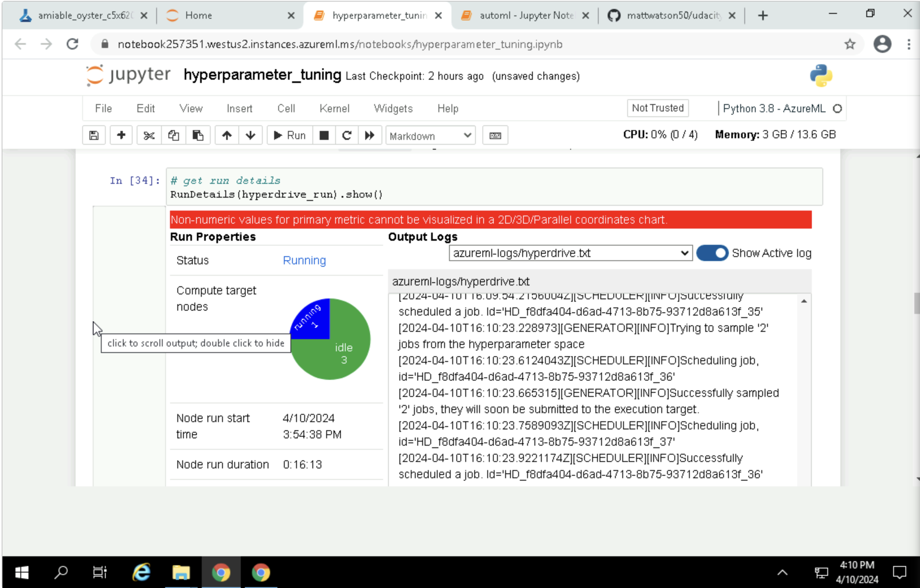Move selected cell up arrow
The width and height of the screenshot is (920, 588).
[227, 135]
